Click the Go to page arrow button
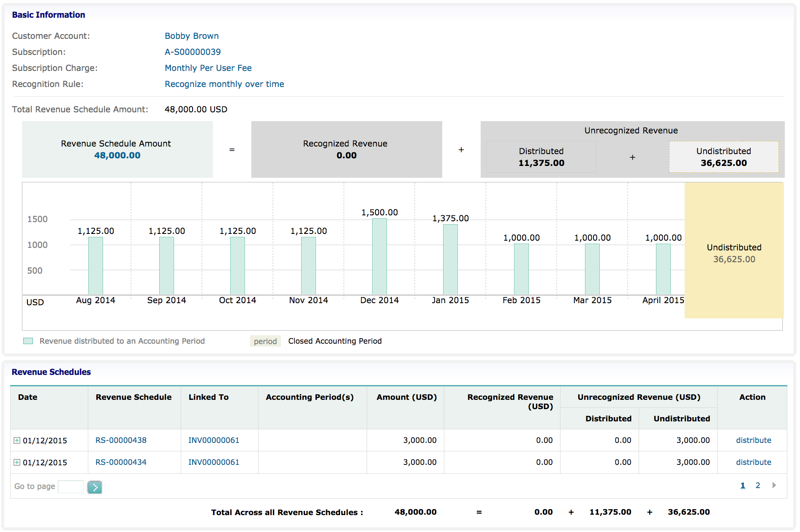Screen dimensions: 800x532 point(95,487)
